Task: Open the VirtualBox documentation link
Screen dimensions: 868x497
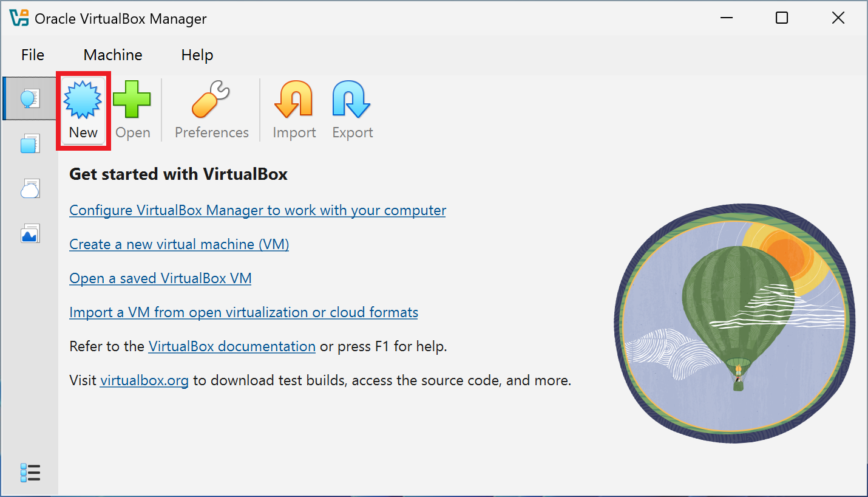Action: (x=231, y=346)
